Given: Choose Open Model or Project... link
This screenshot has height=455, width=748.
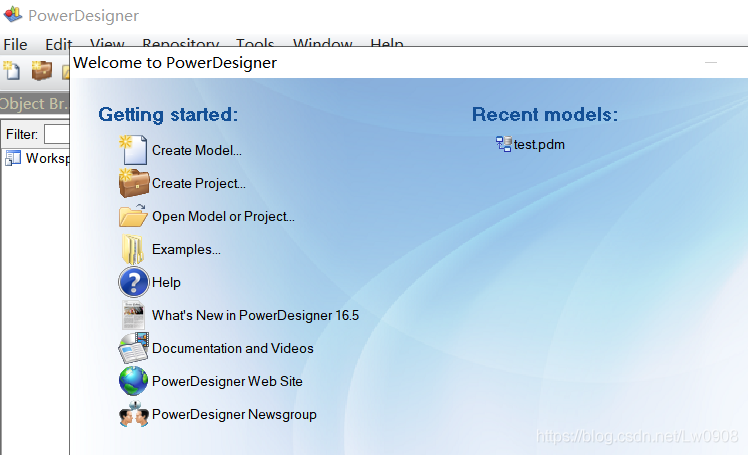Looking at the screenshot, I should [223, 216].
